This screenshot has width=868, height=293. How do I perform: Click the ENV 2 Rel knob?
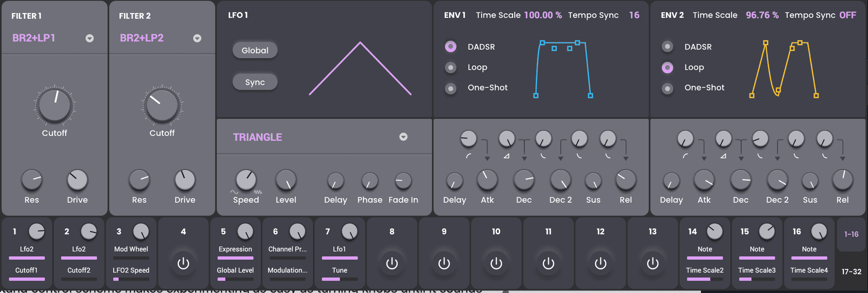(842, 180)
